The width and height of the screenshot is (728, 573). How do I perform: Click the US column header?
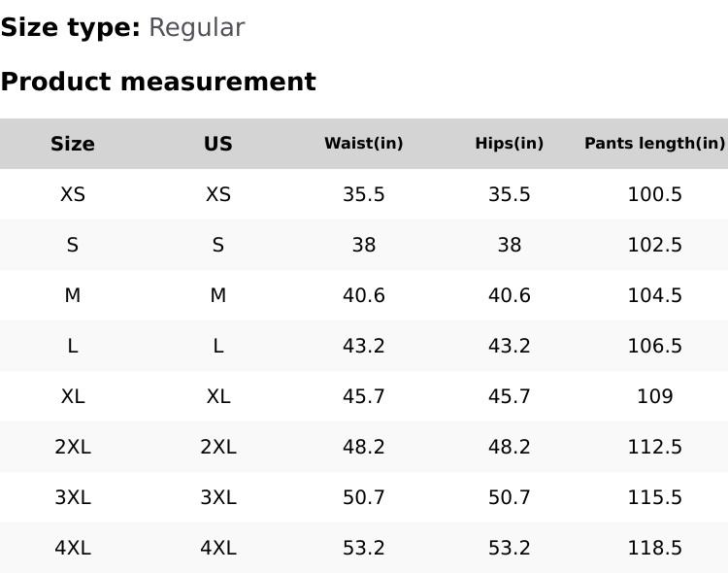(218, 144)
